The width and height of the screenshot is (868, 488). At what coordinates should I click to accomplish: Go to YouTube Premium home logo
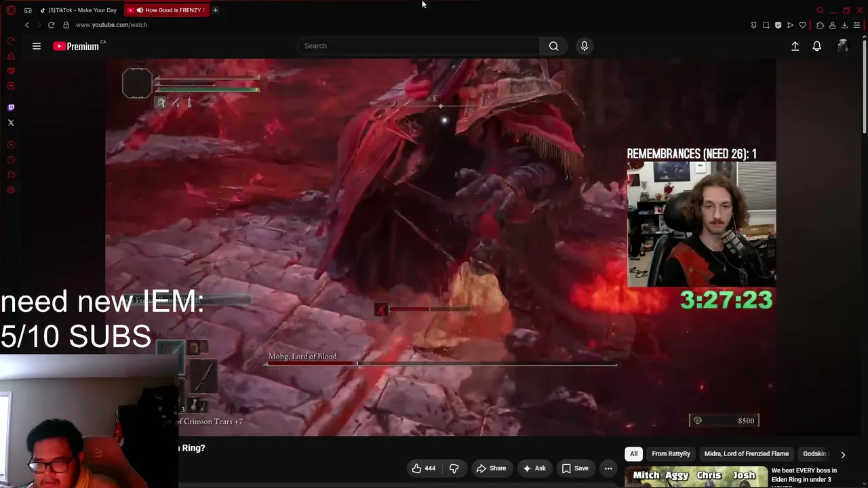(x=76, y=46)
